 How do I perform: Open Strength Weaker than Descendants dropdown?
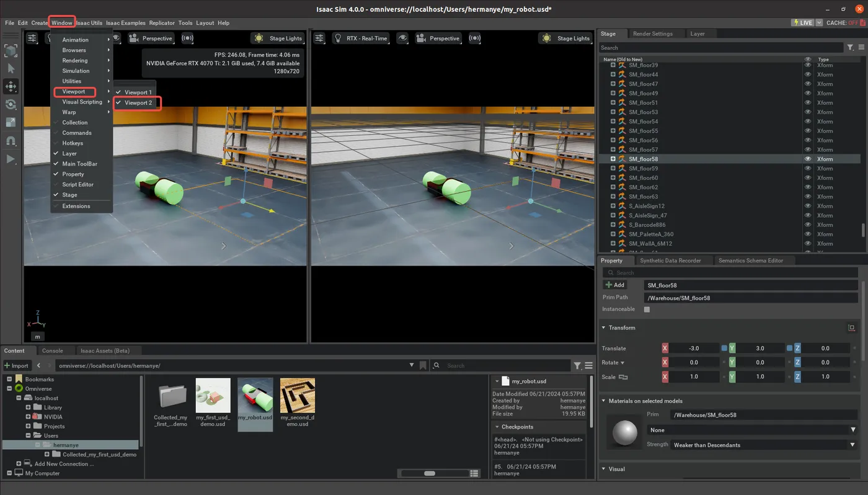[764, 445]
